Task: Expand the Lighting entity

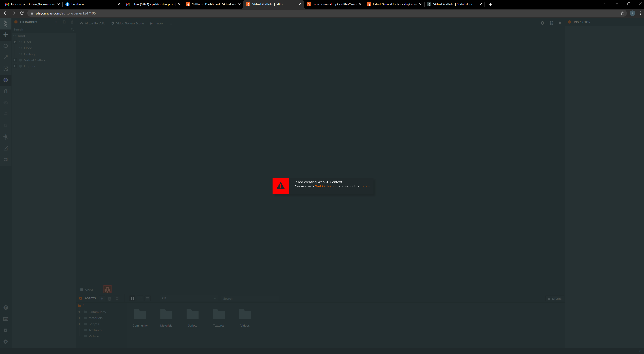Action: point(15,66)
